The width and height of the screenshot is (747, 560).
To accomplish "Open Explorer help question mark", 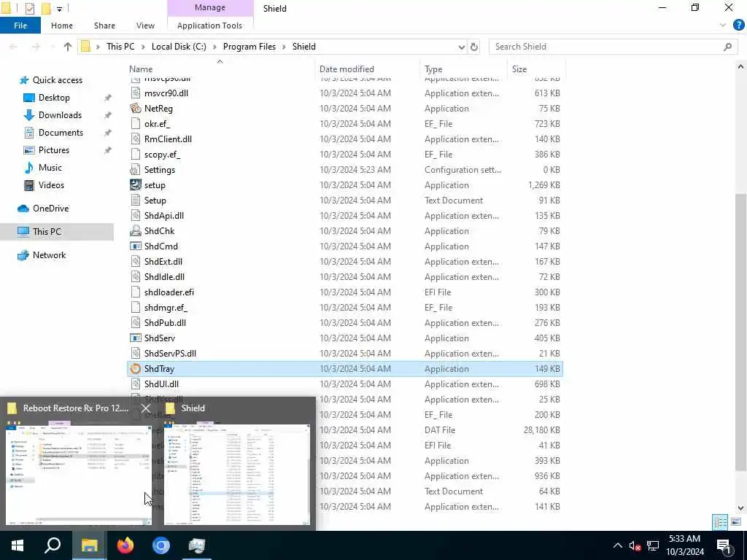I will (x=738, y=26).
